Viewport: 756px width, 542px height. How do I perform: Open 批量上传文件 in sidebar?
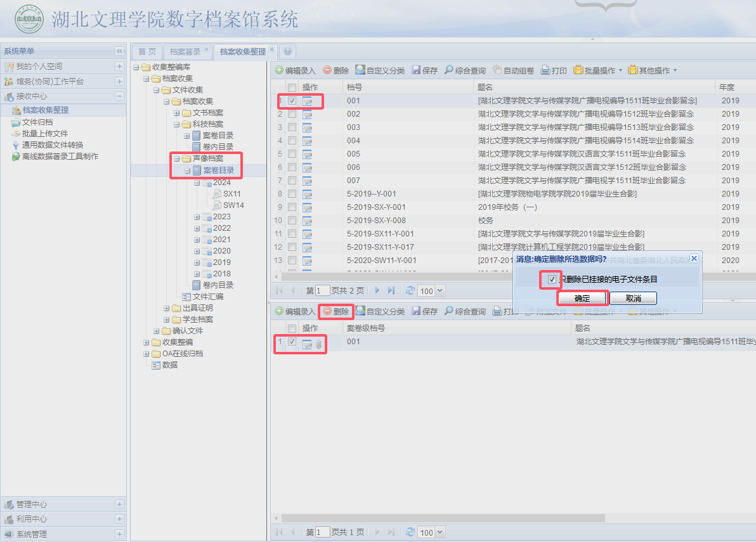[x=45, y=134]
